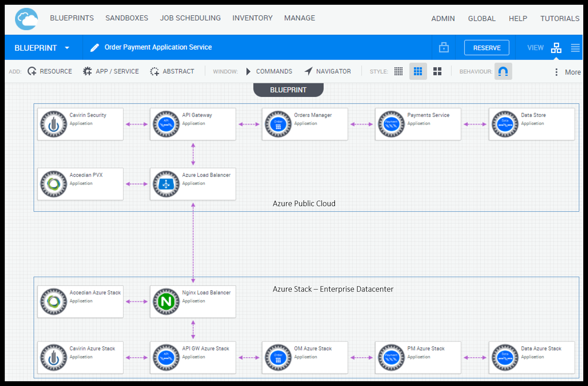Open the More options menu
Image resolution: width=588 pixels, height=386 pixels.
coord(568,72)
